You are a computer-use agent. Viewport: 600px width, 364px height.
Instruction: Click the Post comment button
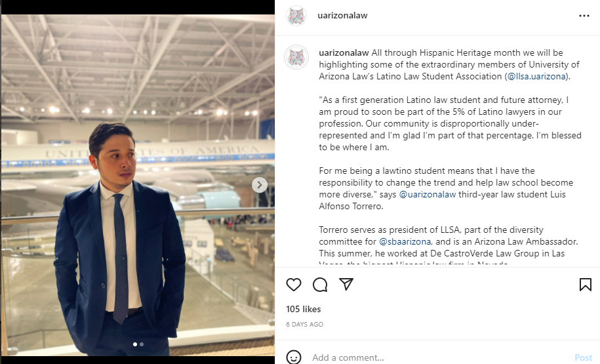click(x=583, y=357)
